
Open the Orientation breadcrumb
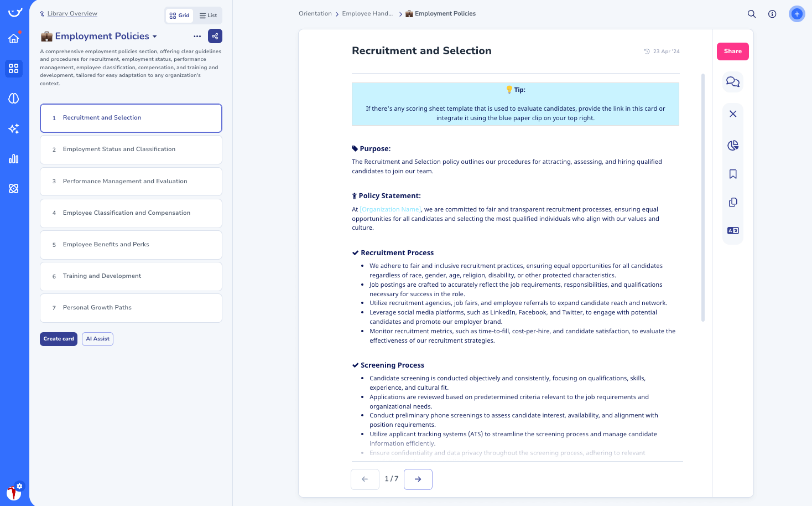pyautogui.click(x=315, y=13)
